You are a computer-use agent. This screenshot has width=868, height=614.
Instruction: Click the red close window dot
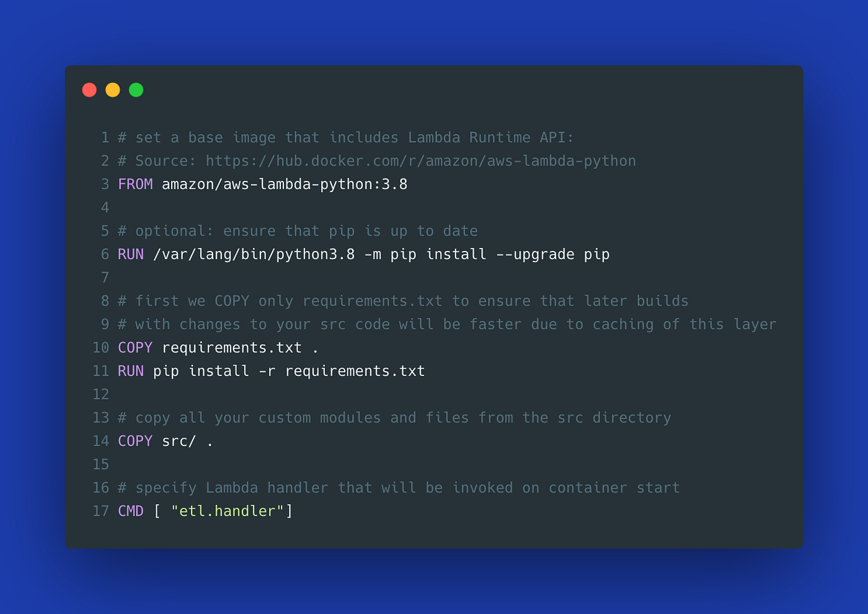tap(89, 90)
